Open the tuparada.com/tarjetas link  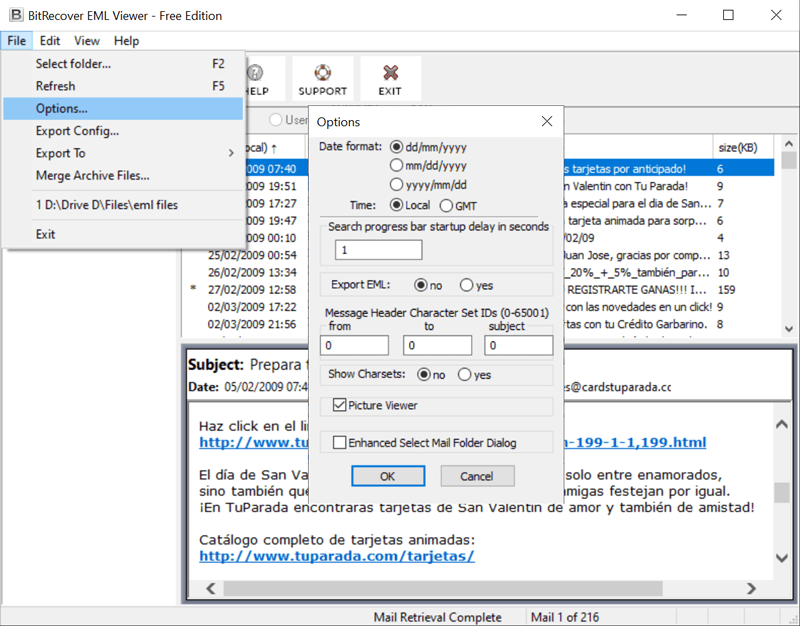[337, 556]
